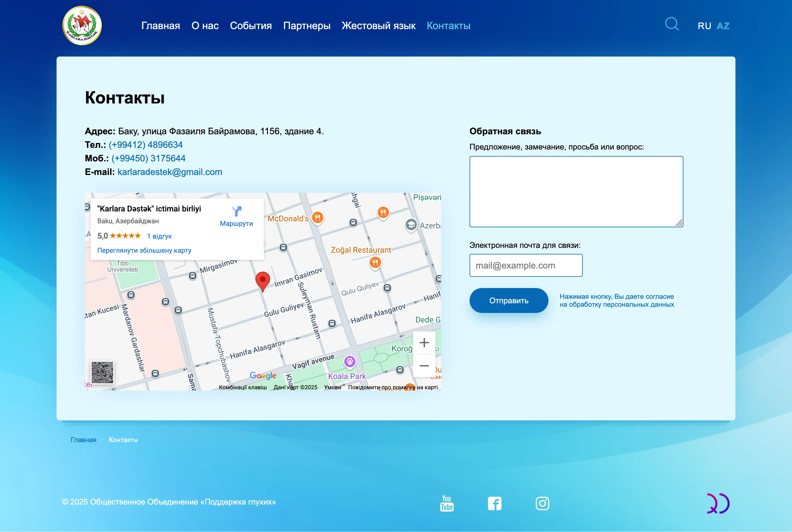Click the feedback message textarea

pos(576,191)
